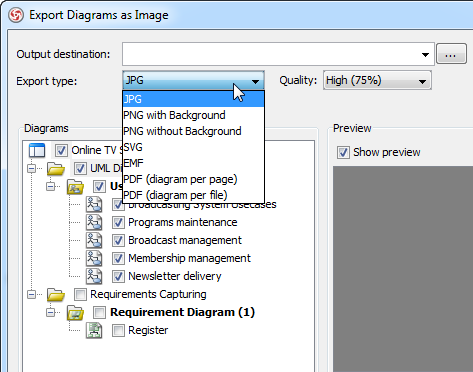Uncheck the Newsletter delivery checkbox
473x372 pixels.
point(118,276)
